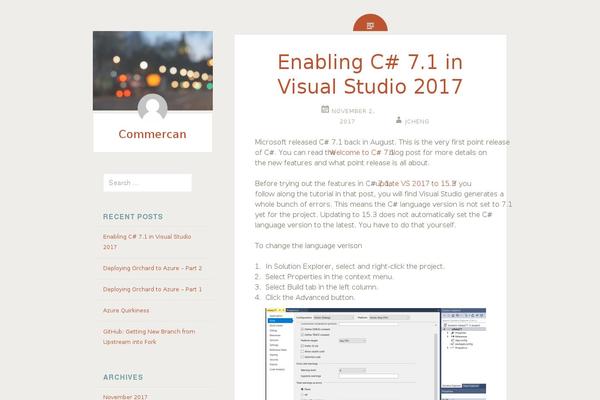This screenshot has height=400, width=600.
Task: Click the ARCHIVES heading
Action: [x=123, y=377]
